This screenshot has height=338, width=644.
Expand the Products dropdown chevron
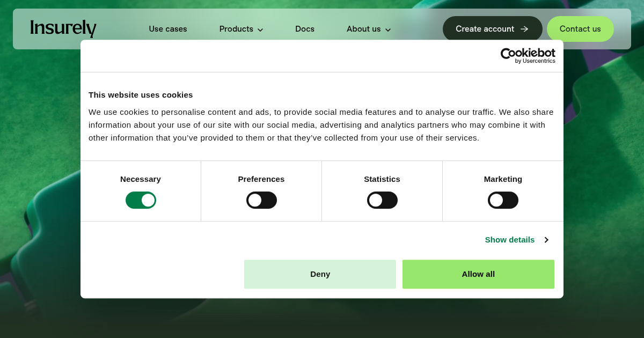pos(260,30)
